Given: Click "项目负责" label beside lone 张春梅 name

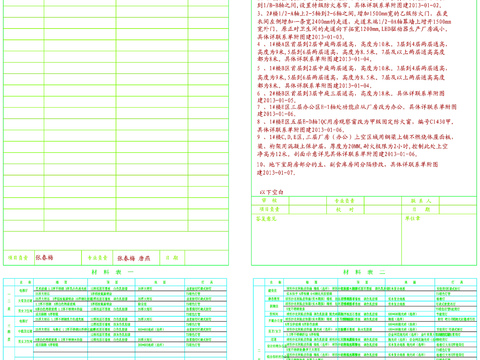Looking at the screenshot, I should pyautogui.click(x=18, y=258).
